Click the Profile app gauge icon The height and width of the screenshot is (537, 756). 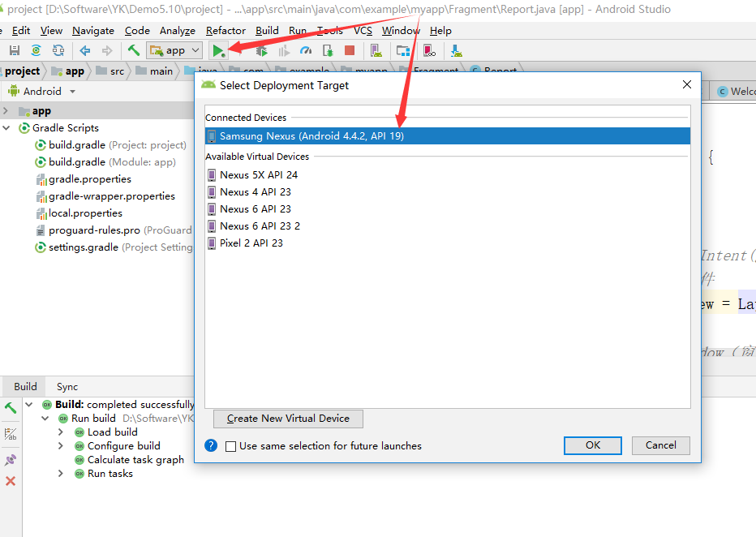(306, 50)
